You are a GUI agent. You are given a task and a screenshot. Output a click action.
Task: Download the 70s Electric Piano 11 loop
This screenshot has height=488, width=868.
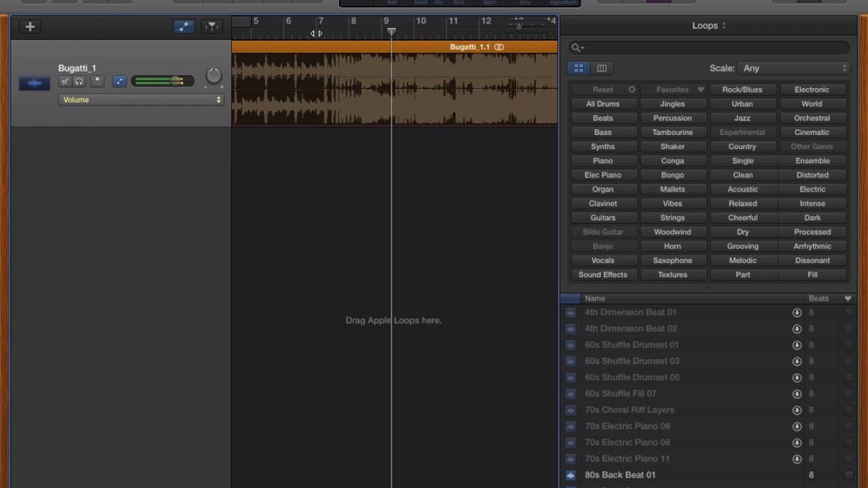pos(797,459)
